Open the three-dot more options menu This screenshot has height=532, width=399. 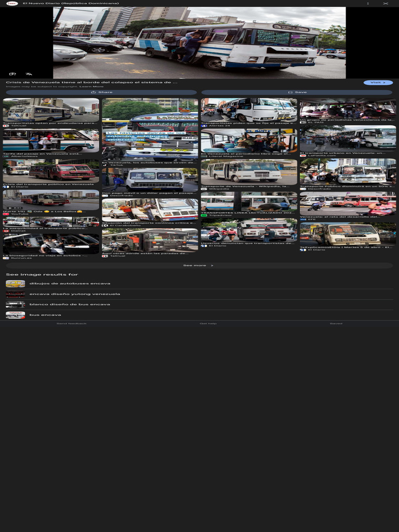pyautogui.click(x=368, y=4)
